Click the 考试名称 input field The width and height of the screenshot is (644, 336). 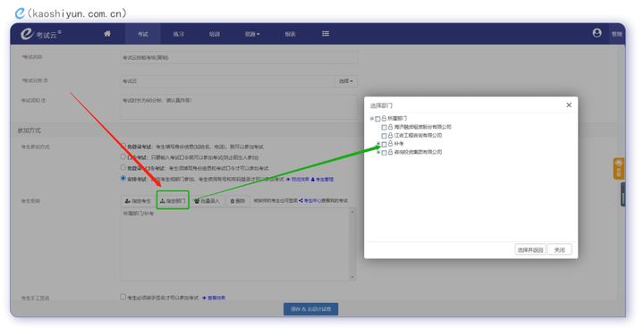(239, 57)
